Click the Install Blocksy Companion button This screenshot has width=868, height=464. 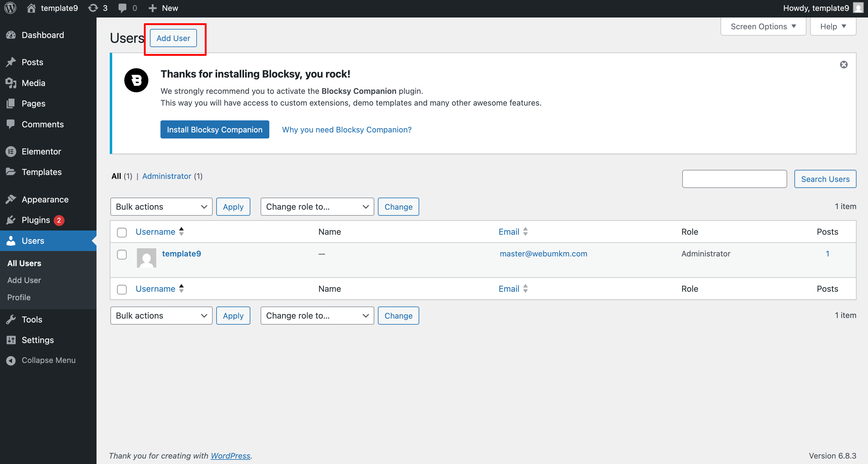pyautogui.click(x=215, y=129)
